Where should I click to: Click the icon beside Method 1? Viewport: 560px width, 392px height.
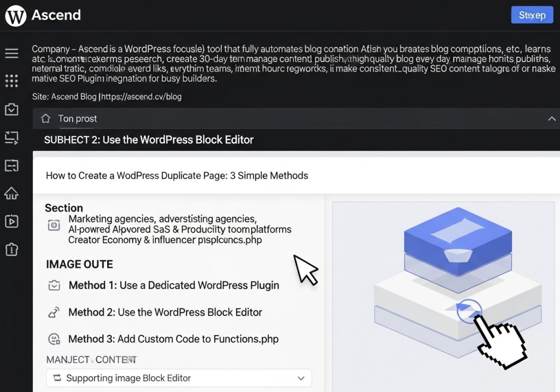coord(54,285)
